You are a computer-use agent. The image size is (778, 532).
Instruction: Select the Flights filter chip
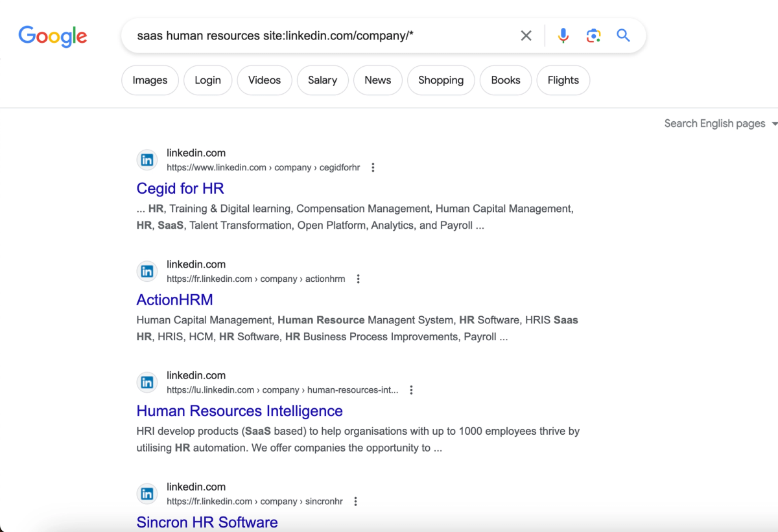563,80
